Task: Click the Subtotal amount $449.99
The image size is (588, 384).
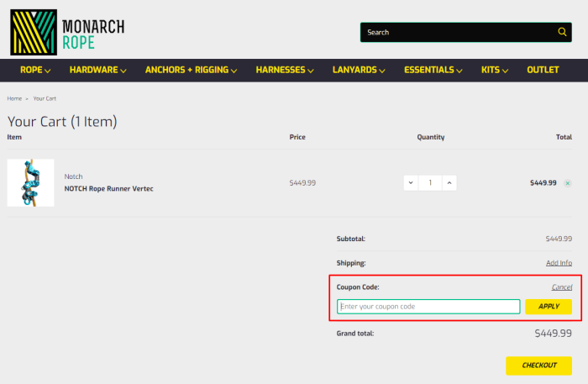Action: coord(559,239)
